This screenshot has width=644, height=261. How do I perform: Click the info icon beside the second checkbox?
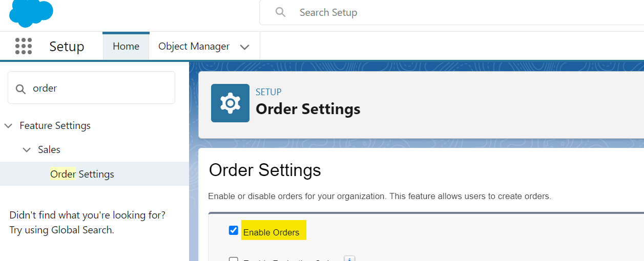click(x=349, y=259)
